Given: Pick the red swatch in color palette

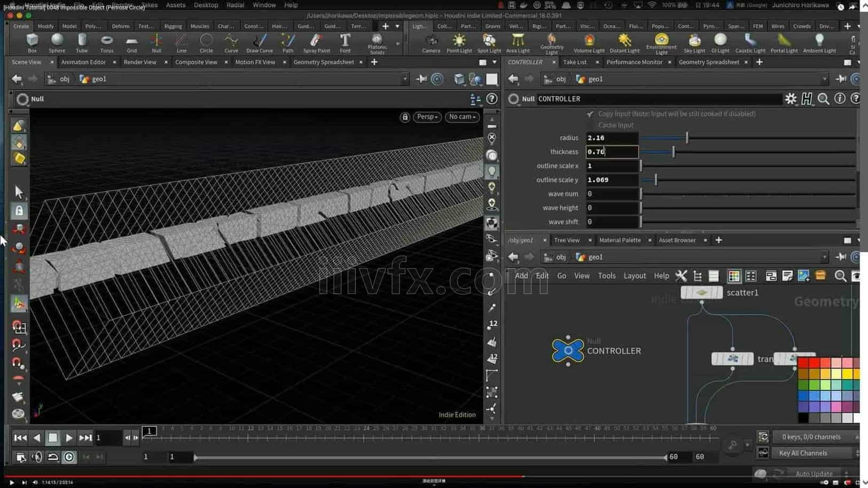Looking at the screenshot, I should point(803,363).
